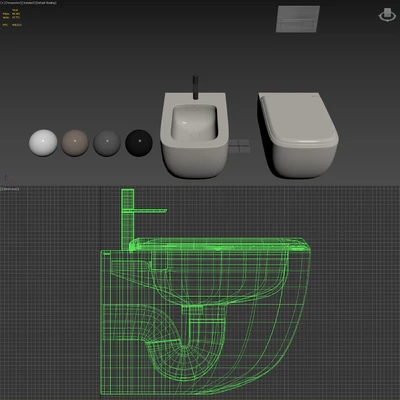This screenshot has height=400, width=400.
Task: Select the beige-brown material sphere
Action: tap(75, 143)
